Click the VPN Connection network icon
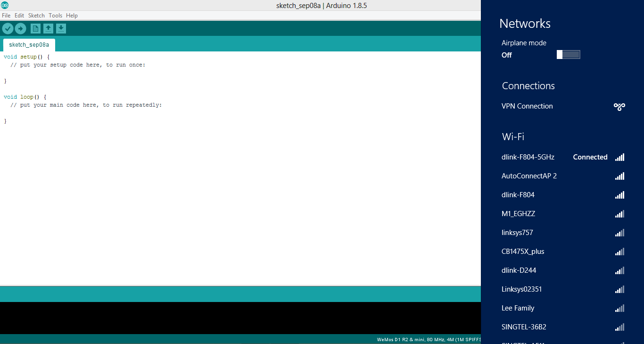 click(x=619, y=106)
